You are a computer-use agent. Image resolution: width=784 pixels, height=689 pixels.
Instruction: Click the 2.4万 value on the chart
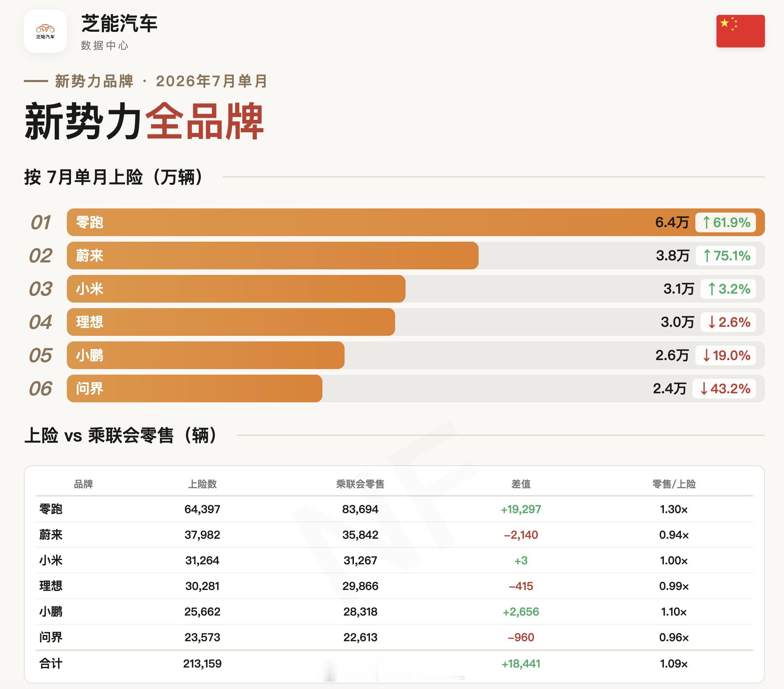(x=670, y=388)
